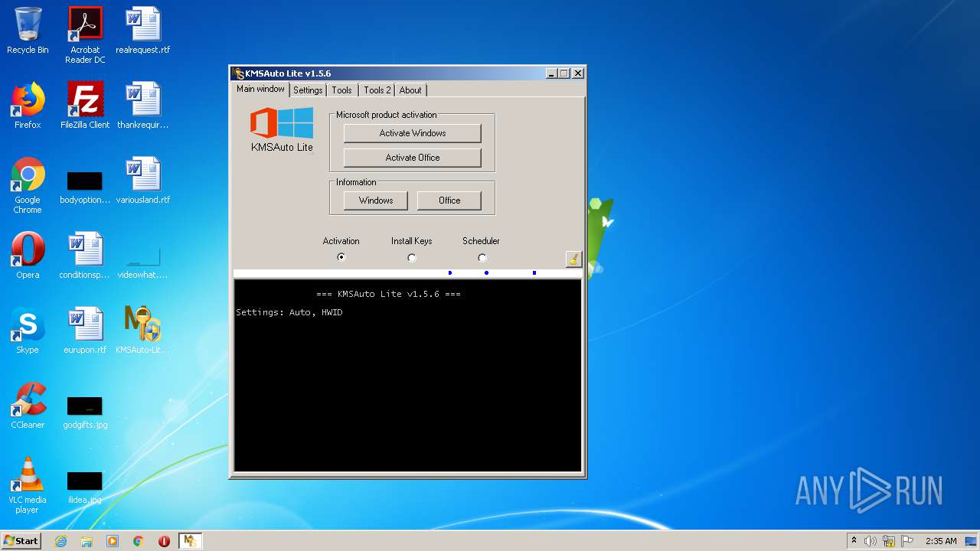
Task: Switch to the Settings tab
Action: point(308,90)
